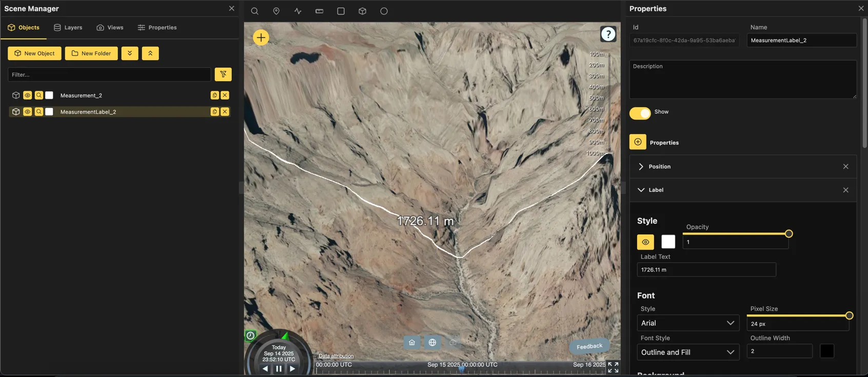Select the location pin tool
This screenshot has height=377, width=868.
pyautogui.click(x=276, y=11)
